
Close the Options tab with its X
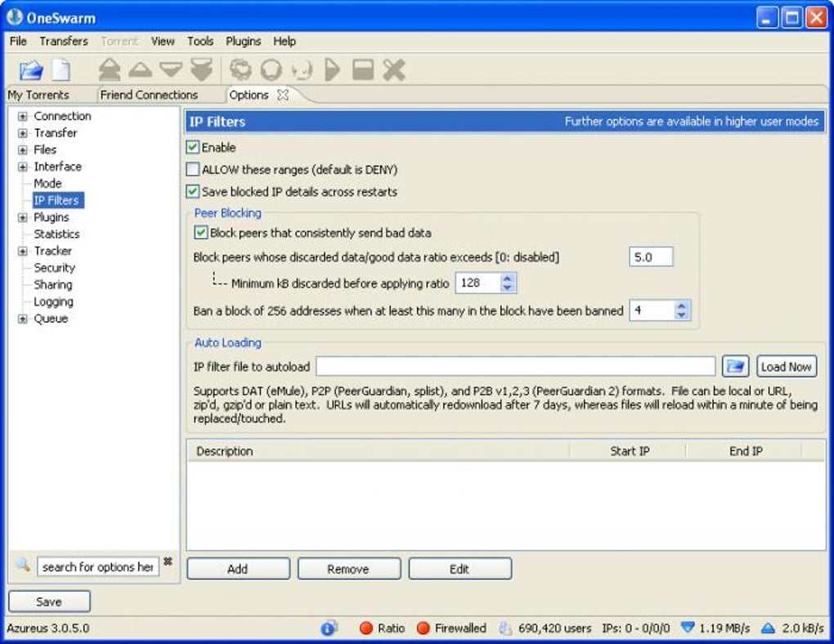pos(283,95)
